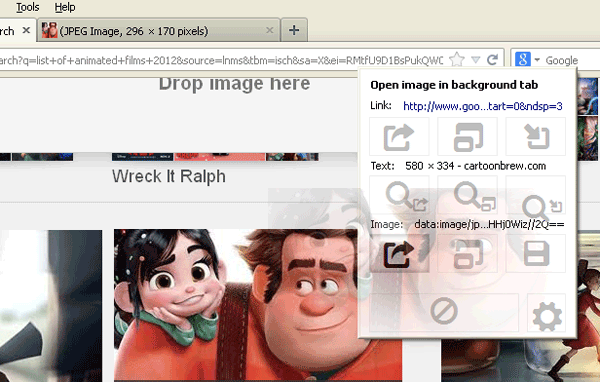Switch to JPEG Image 296 × 170 tab
The width and height of the screenshot is (600, 382).
159,30
